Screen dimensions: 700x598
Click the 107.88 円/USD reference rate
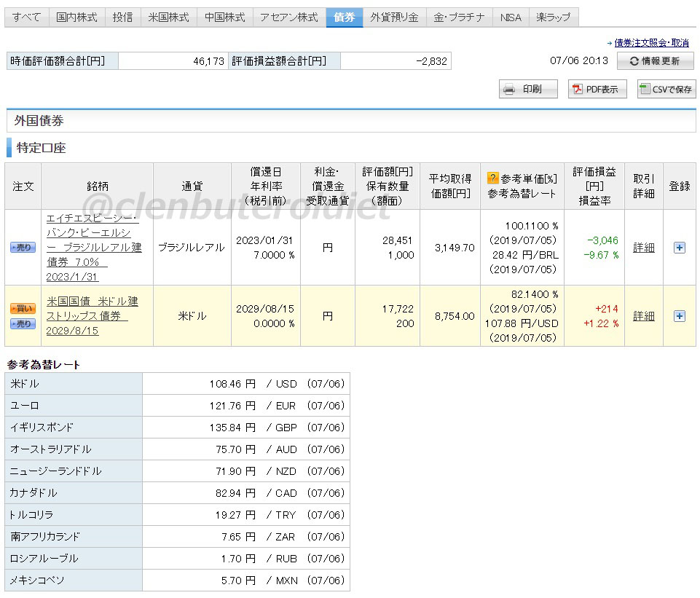pyautogui.click(x=522, y=323)
